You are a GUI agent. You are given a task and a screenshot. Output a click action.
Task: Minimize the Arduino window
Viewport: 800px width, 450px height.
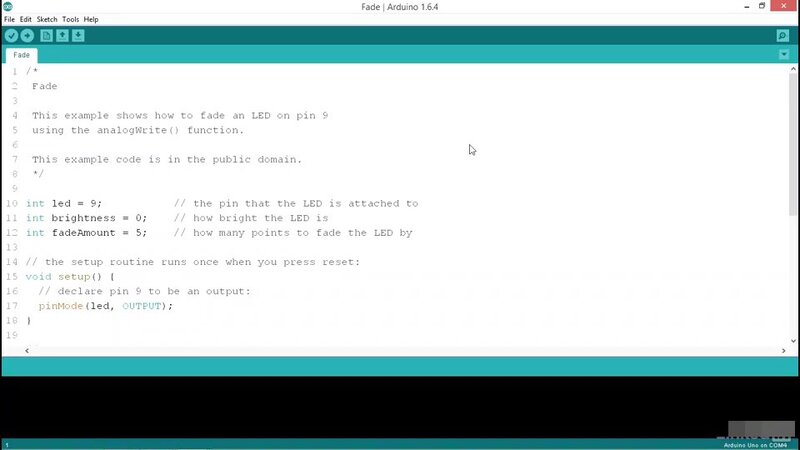pos(746,6)
